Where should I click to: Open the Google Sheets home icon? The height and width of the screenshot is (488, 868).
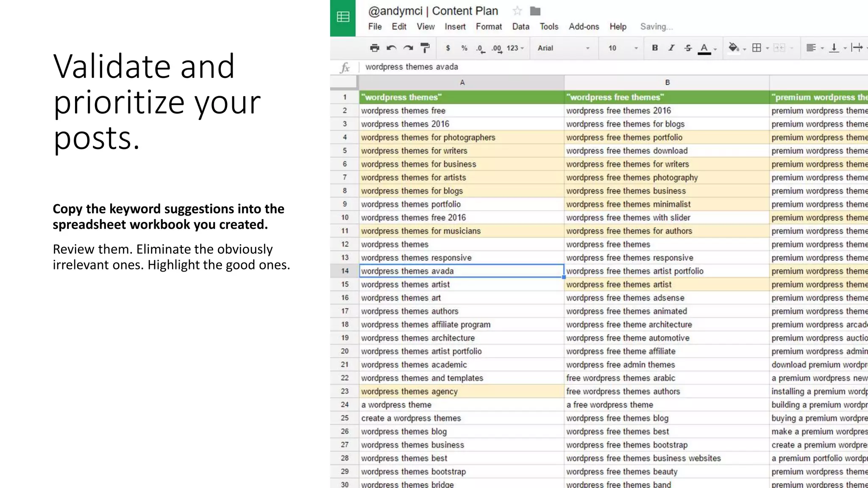343,17
